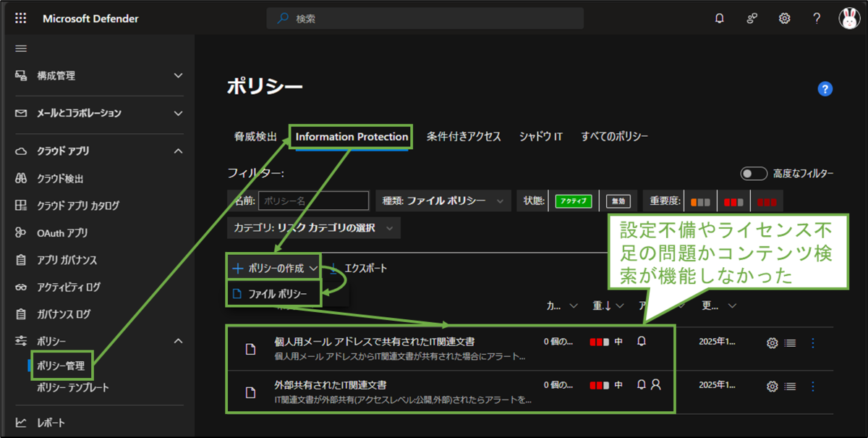This screenshot has width=868, height=438.
Task: Collapse the navigation with hamburger icon
Action: tap(21, 49)
